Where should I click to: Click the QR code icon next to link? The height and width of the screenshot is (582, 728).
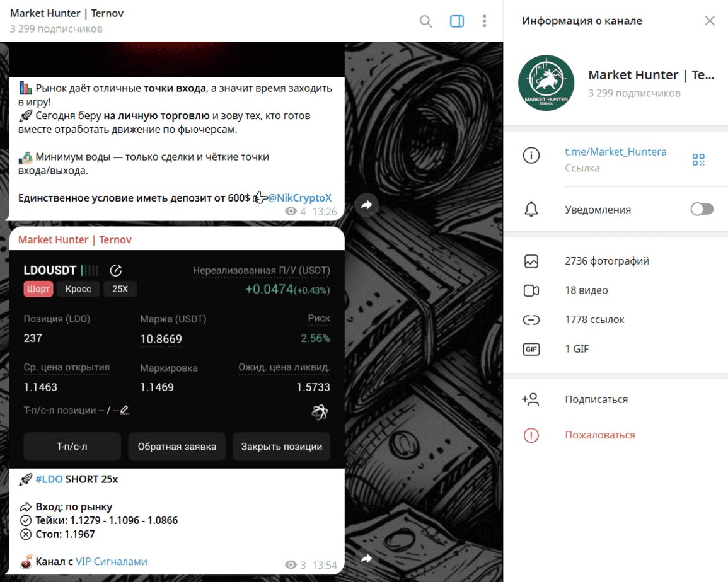698,159
